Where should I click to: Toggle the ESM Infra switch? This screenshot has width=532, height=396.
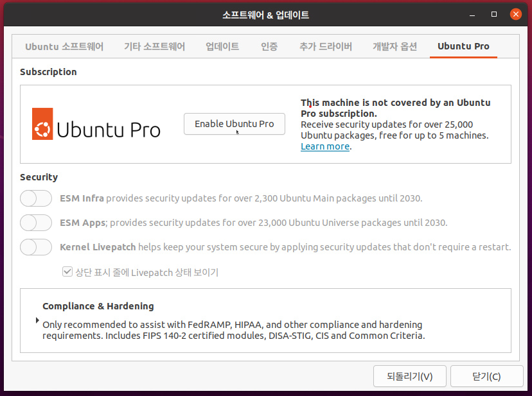(x=36, y=198)
